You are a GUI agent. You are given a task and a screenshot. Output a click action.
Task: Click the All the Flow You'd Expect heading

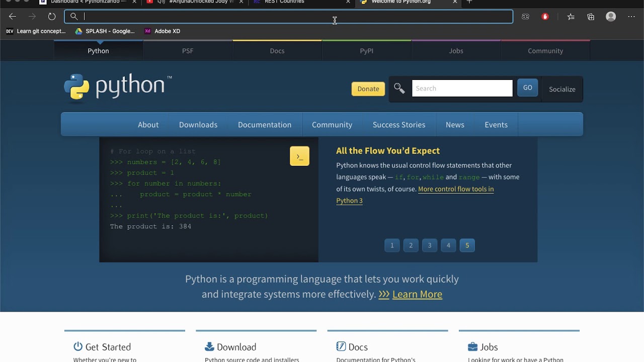click(388, 150)
